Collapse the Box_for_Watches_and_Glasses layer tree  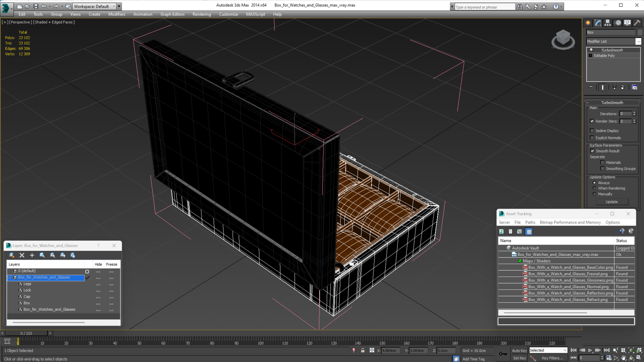pyautogui.click(x=9, y=277)
